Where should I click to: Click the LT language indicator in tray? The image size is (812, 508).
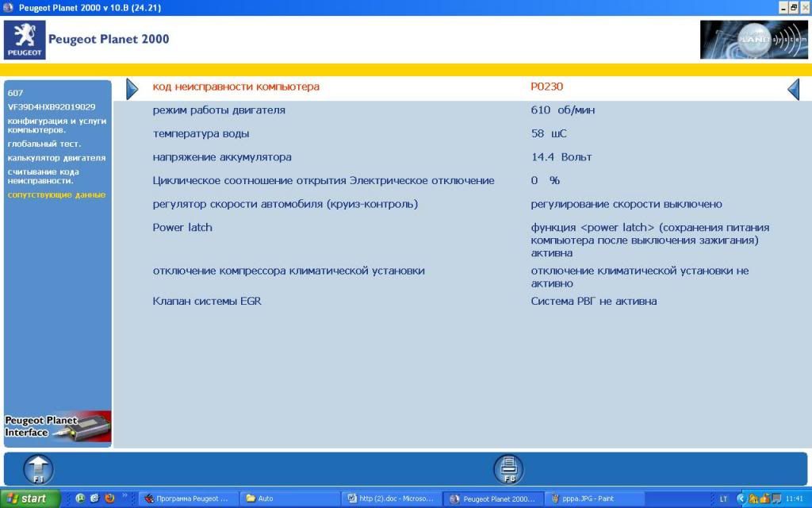tap(723, 498)
